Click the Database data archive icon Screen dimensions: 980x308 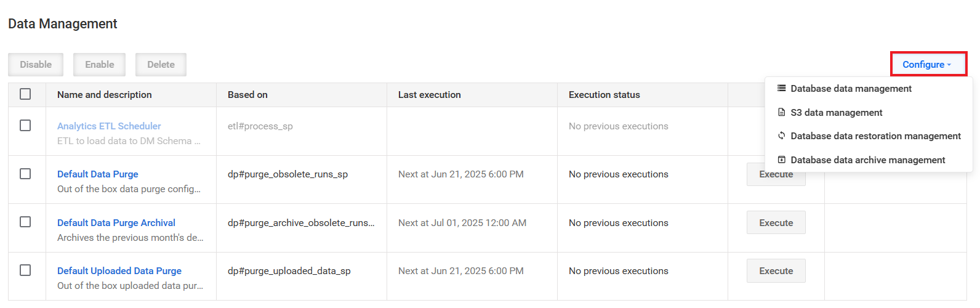pos(781,160)
